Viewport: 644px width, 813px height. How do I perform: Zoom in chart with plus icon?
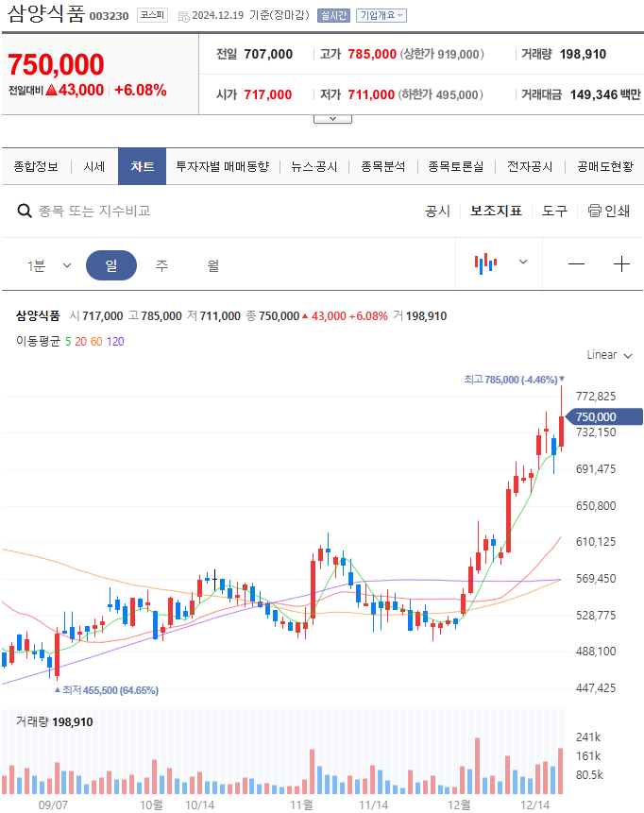621,263
